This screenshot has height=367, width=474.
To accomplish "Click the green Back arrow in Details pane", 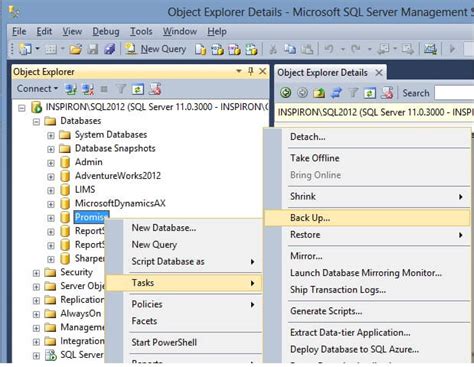I will [285, 93].
